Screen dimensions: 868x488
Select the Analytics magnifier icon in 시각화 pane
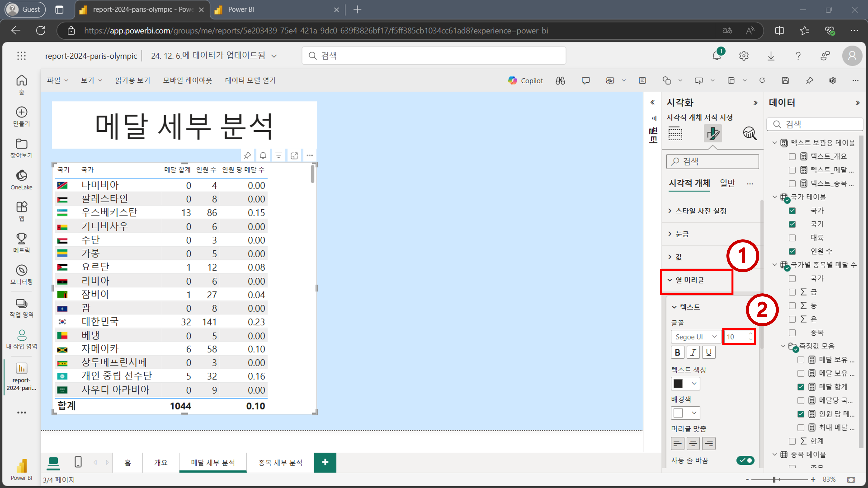pos(750,133)
